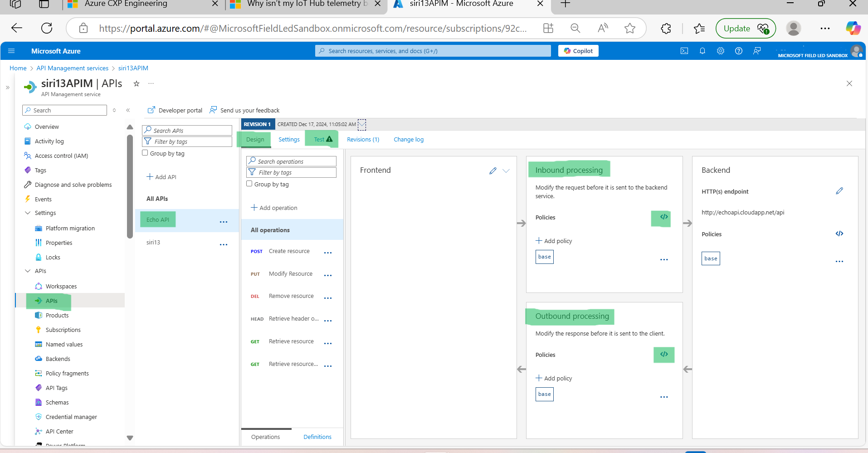This screenshot has height=453, width=868.
Task: Open ellipsis for Inbound base policy
Action: 664,259
